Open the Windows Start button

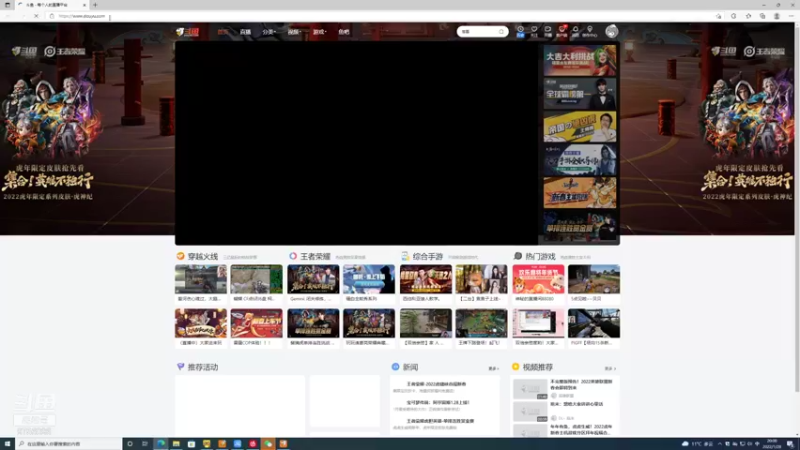(7, 444)
